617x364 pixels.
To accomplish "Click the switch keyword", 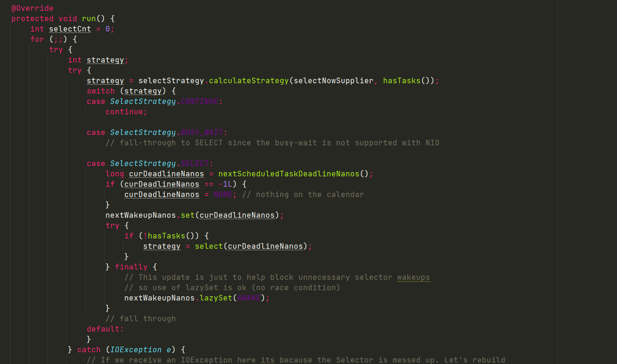I will pyautogui.click(x=101, y=91).
